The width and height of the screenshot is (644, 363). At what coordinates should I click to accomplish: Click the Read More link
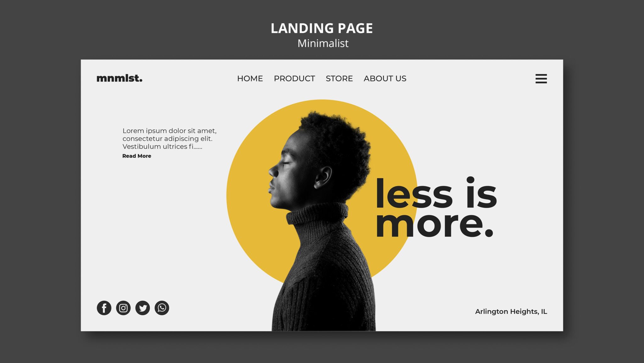pos(136,156)
